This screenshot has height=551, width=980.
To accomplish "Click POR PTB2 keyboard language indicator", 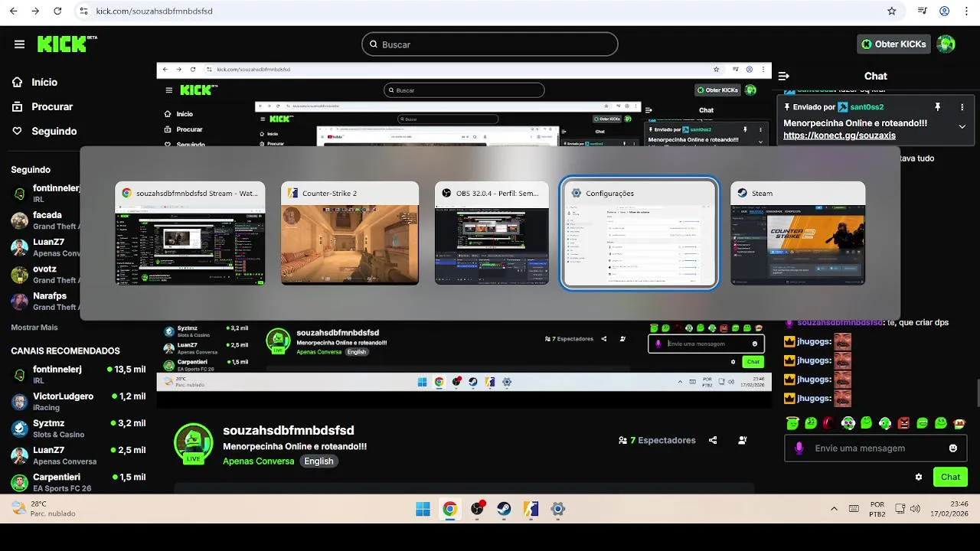I will point(877,509).
